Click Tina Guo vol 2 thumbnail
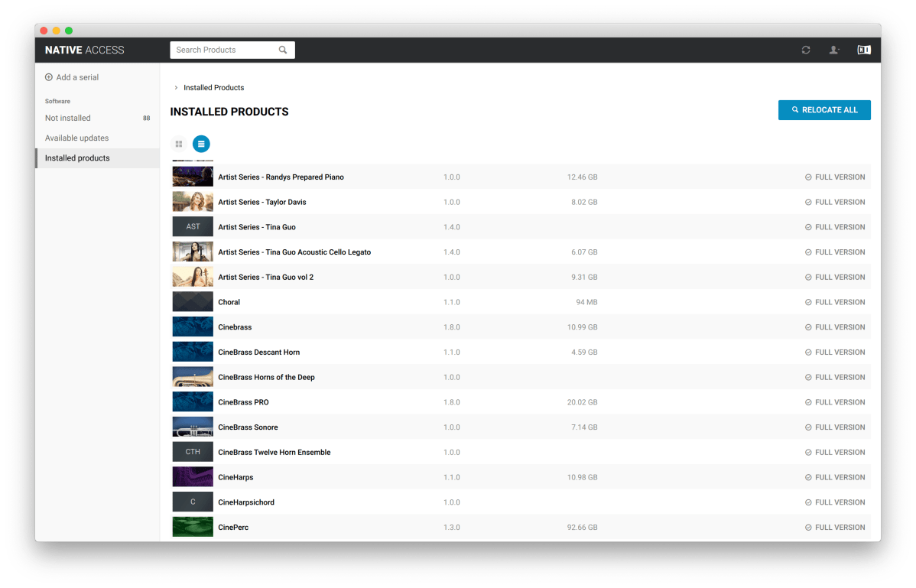Viewport: 916px width, 588px height. (193, 278)
